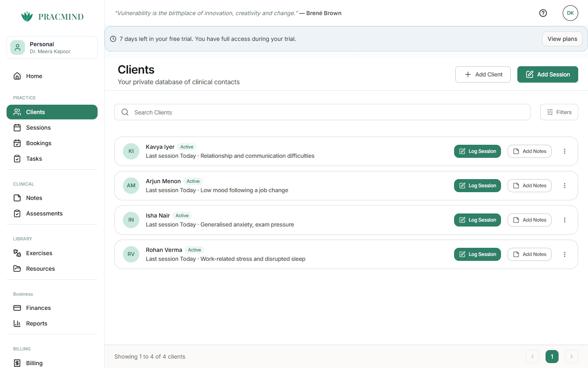Click the Add Client button
This screenshot has width=588, height=368.
(x=483, y=74)
